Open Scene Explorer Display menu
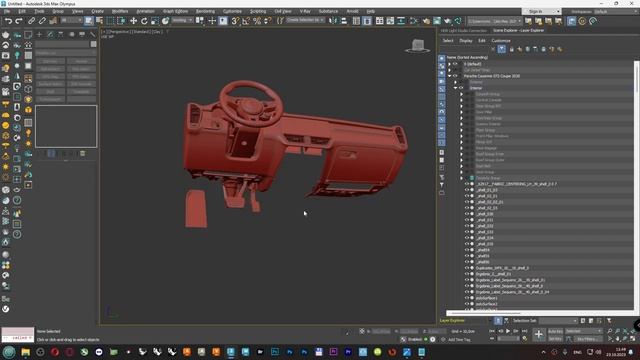 tap(466, 41)
